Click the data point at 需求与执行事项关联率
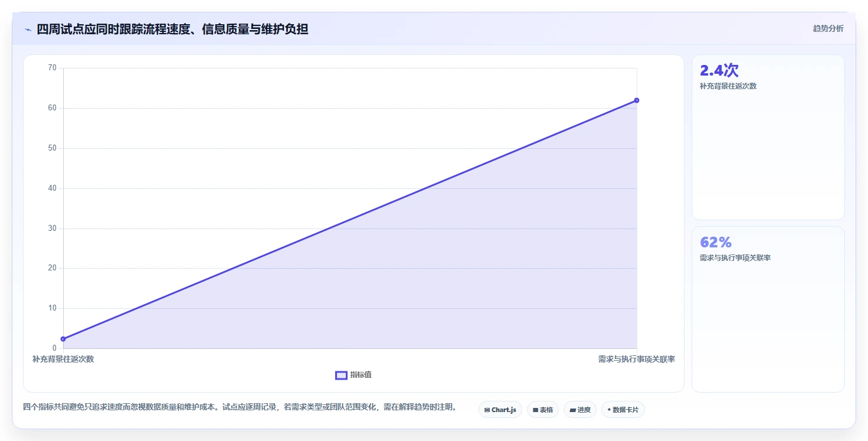This screenshot has width=868, height=441. tap(637, 100)
